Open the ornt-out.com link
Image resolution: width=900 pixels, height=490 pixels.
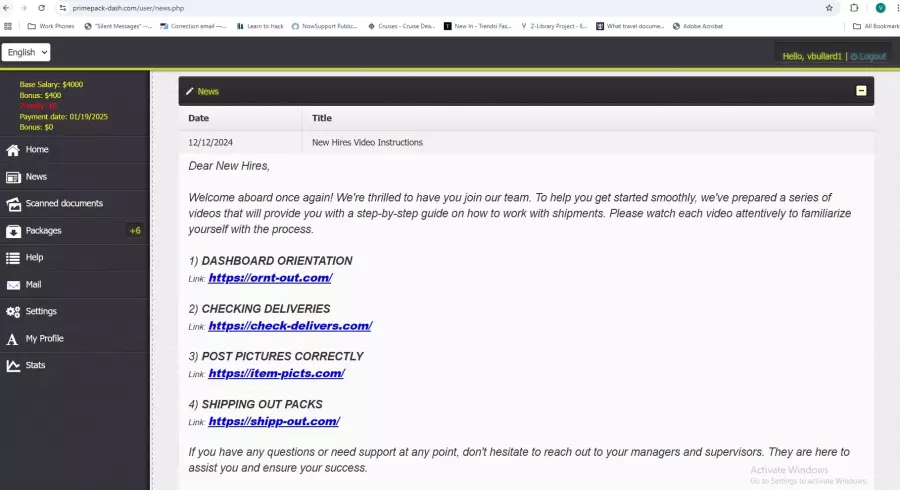click(x=270, y=278)
